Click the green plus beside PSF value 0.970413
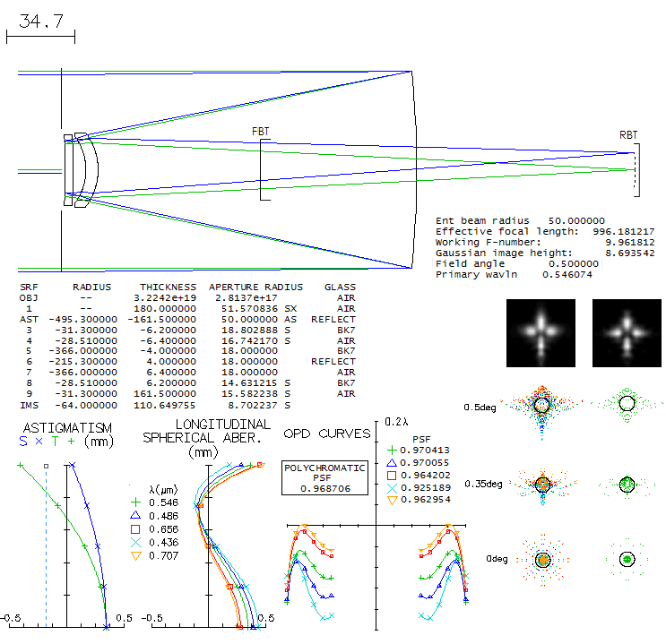 [391, 451]
